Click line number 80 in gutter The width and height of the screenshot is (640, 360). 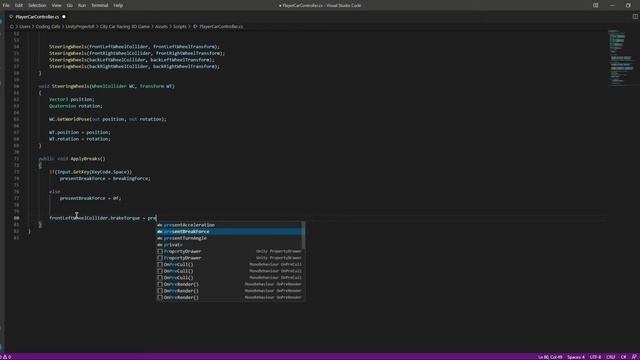click(x=16, y=218)
